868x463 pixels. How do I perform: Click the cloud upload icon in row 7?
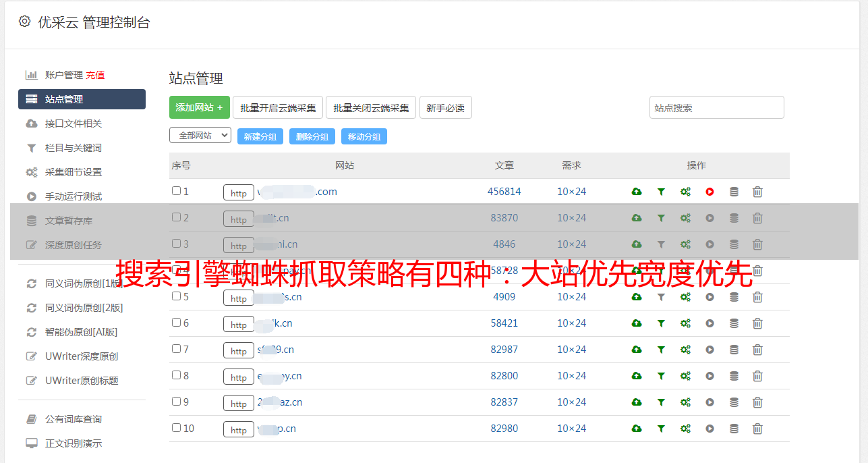637,350
